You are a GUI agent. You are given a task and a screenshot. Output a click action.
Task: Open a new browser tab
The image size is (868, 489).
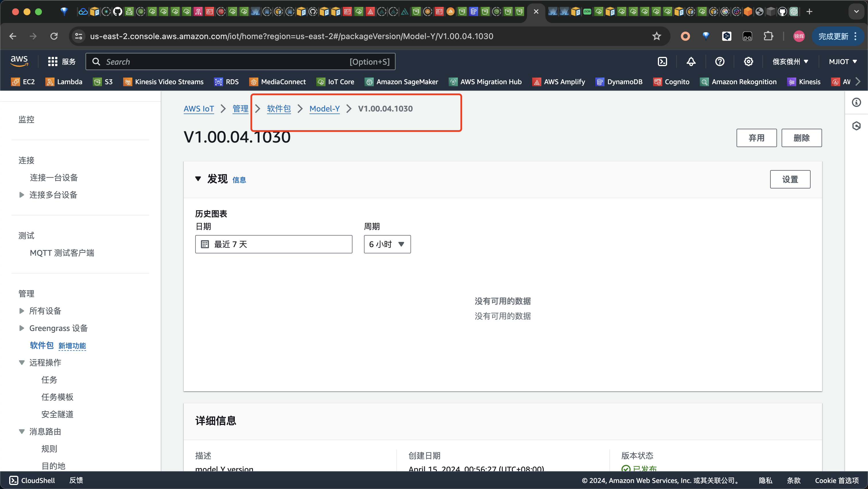tap(809, 12)
